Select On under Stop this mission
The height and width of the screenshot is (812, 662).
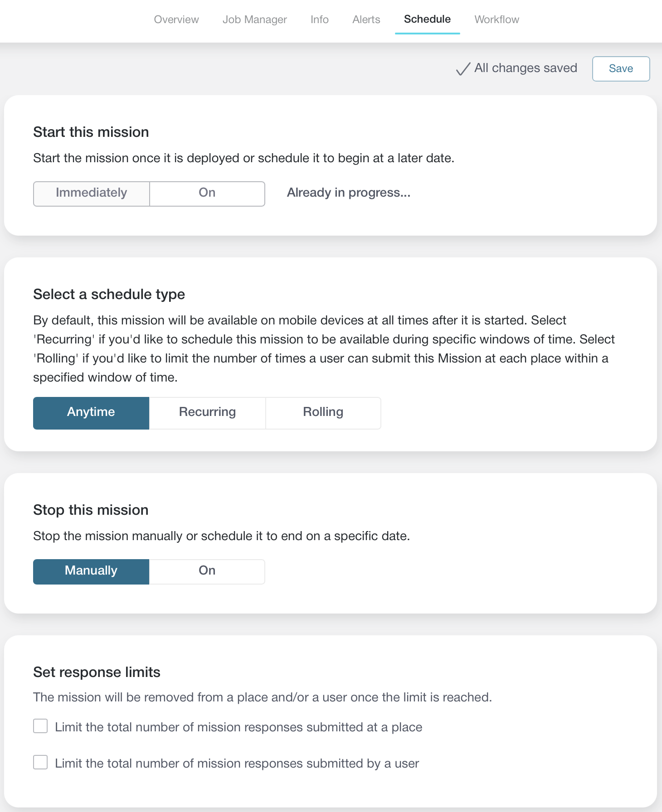207,571
